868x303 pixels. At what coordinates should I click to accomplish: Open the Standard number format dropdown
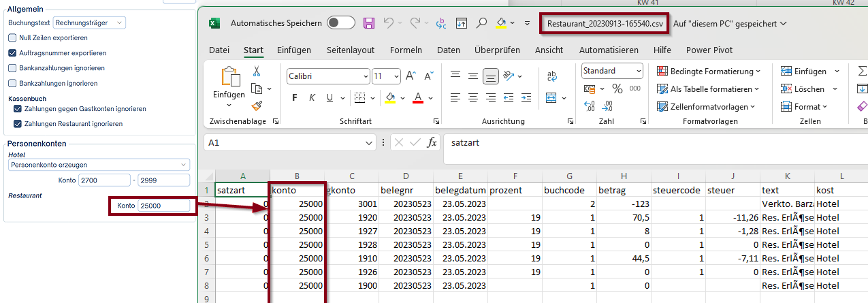pyautogui.click(x=639, y=71)
